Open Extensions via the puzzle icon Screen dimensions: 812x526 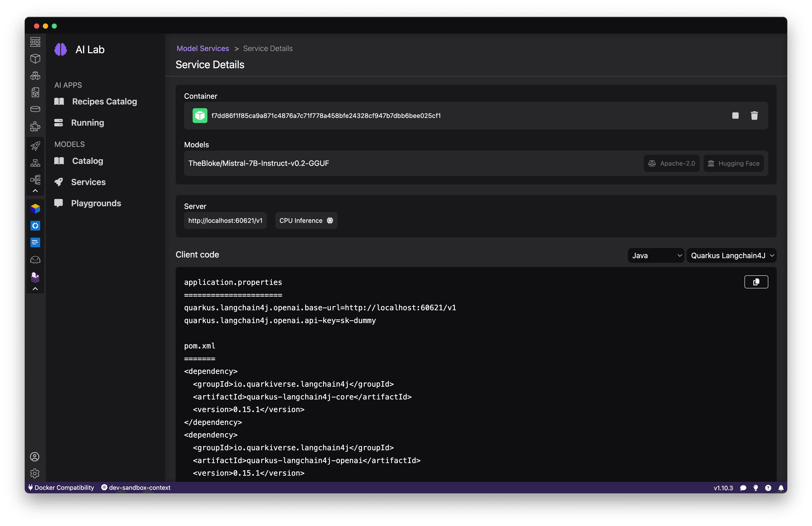[35, 126]
